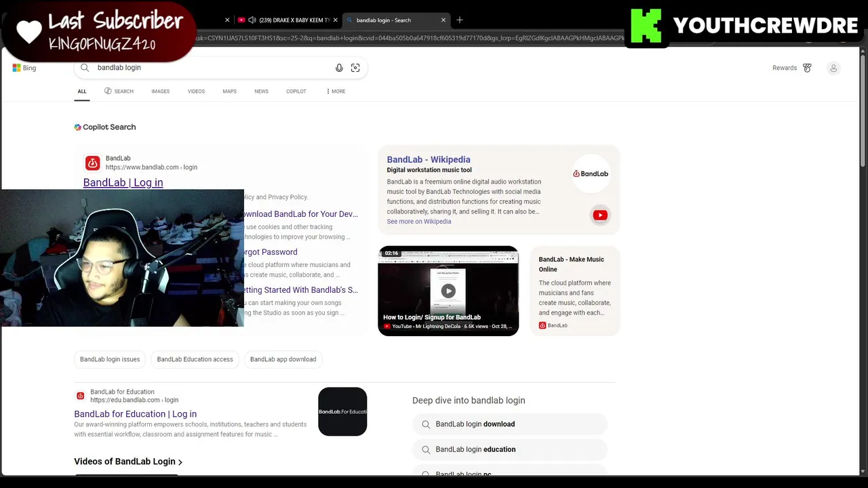Click Deep dive into bandlab login heading
The width and height of the screenshot is (868, 488).
[469, 401]
